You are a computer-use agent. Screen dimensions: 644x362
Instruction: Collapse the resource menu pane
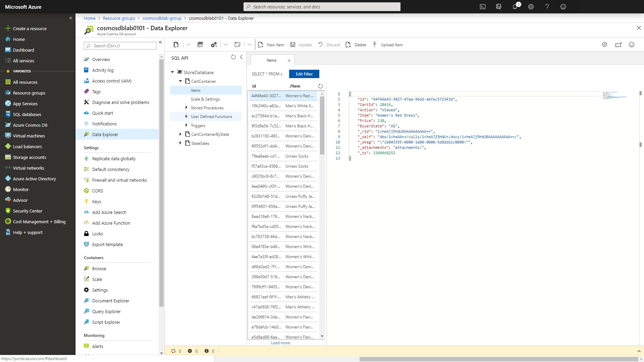[x=160, y=42]
